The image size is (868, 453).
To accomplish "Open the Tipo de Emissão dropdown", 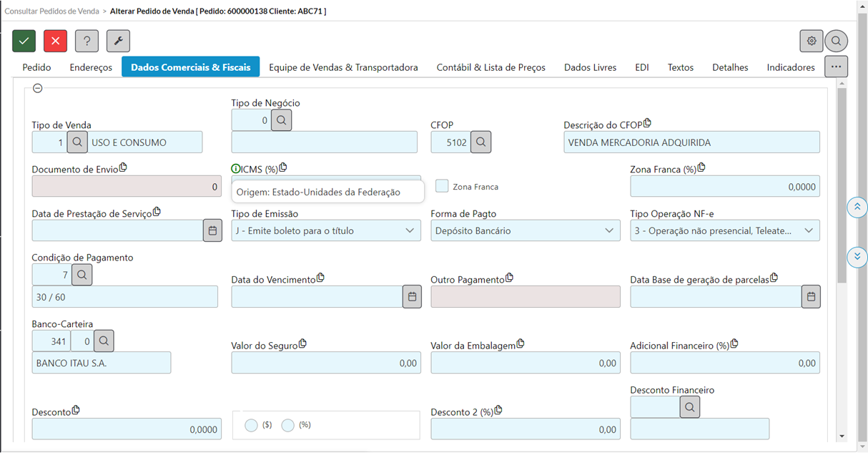I will coord(326,230).
